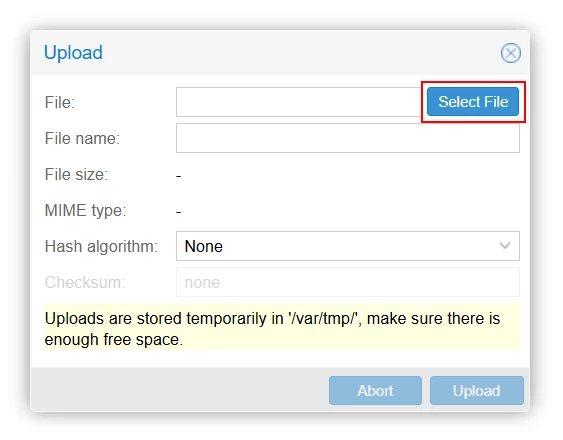Click the greyed 'Checksum:' label
The image size is (563, 440).
tap(85, 282)
